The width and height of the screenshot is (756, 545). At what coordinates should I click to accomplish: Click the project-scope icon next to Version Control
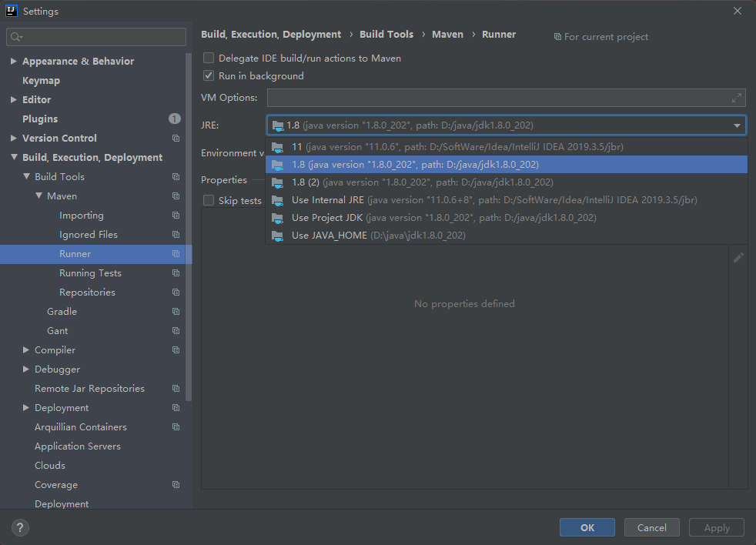(176, 139)
